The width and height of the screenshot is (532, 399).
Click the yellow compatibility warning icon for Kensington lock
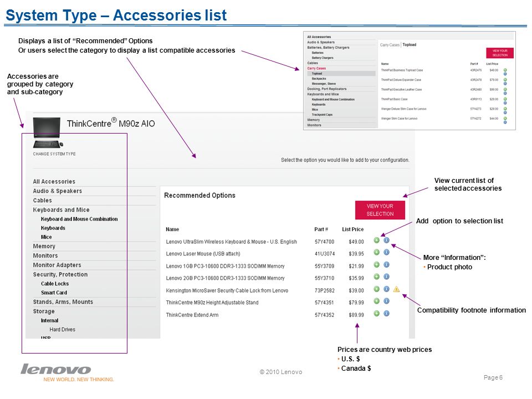pyautogui.click(x=396, y=289)
